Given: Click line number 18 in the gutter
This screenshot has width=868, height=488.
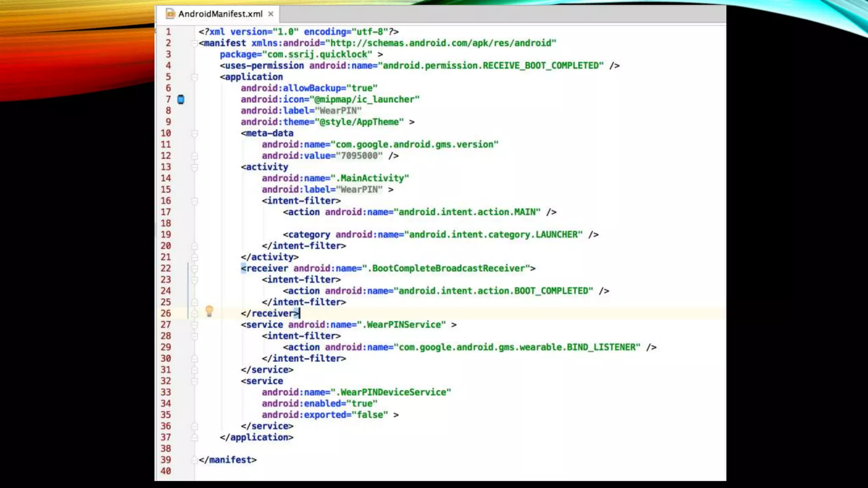Looking at the screenshot, I should coord(166,223).
